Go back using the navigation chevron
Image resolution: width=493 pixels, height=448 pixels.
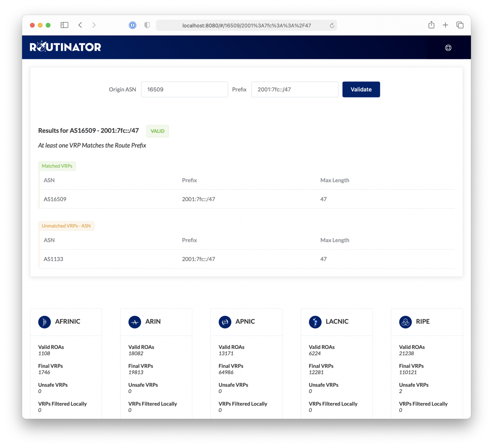point(80,25)
